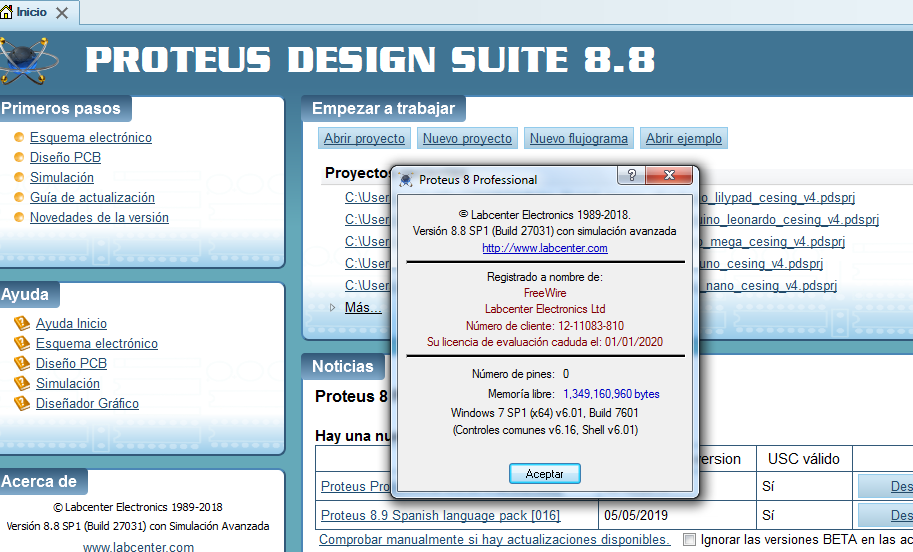Open recent project lilypad_cesing_v4.pdsprj
Screen dimensions: 913x552
click(x=776, y=197)
